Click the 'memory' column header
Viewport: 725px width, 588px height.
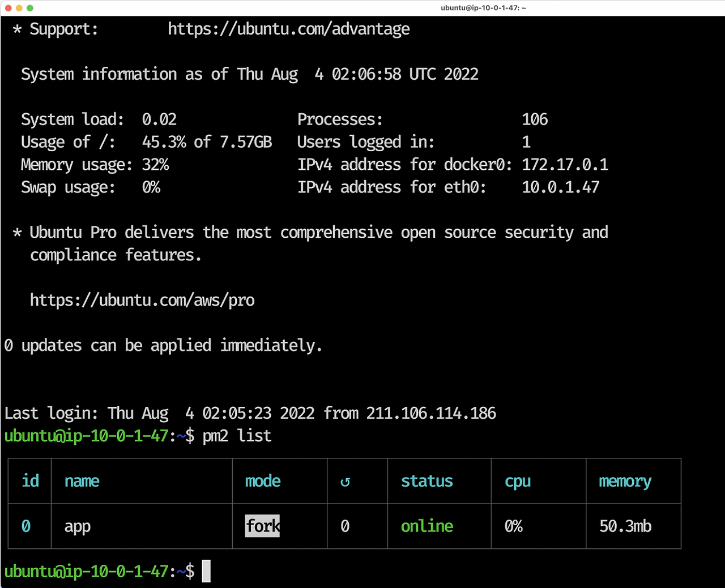[x=624, y=480]
